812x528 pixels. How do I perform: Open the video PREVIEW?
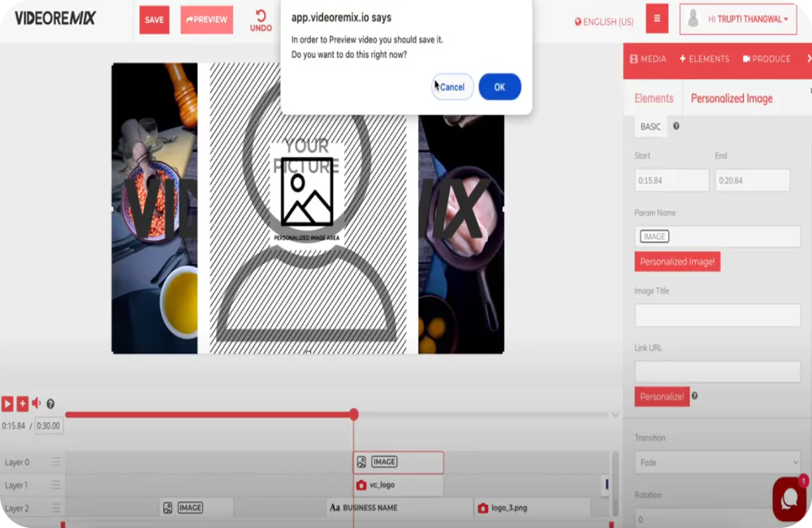206,19
